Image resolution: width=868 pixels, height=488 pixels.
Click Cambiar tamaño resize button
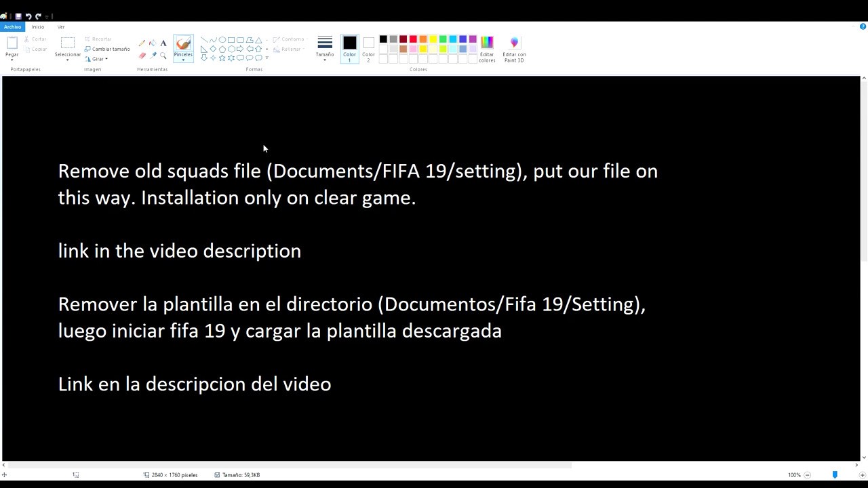[x=107, y=49]
